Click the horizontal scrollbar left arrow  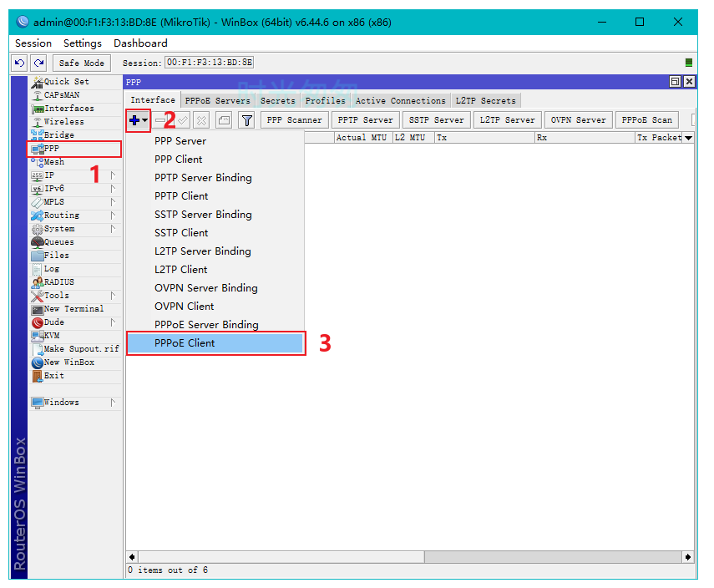pos(132,556)
